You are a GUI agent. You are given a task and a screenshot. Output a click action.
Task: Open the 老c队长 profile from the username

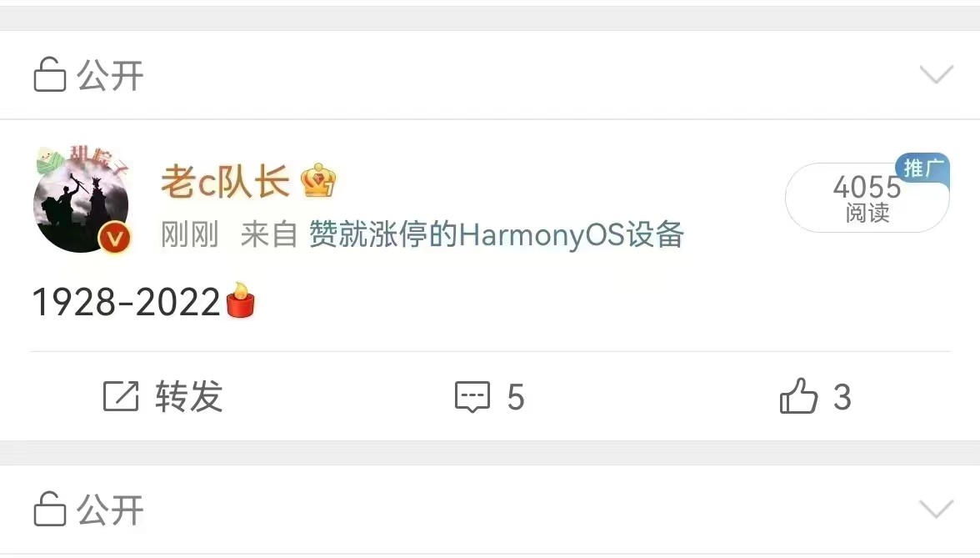point(225,182)
